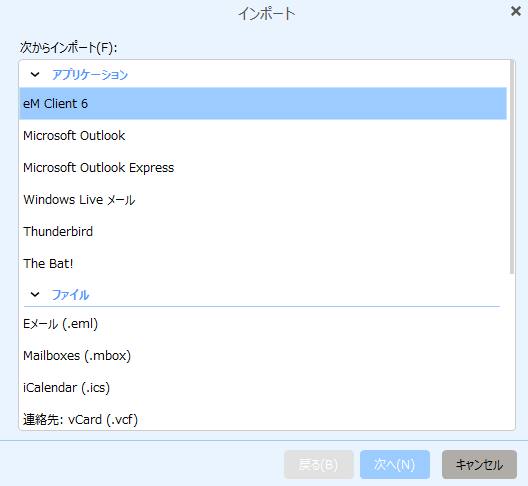Collapse the ファイル section chevron

(35, 295)
